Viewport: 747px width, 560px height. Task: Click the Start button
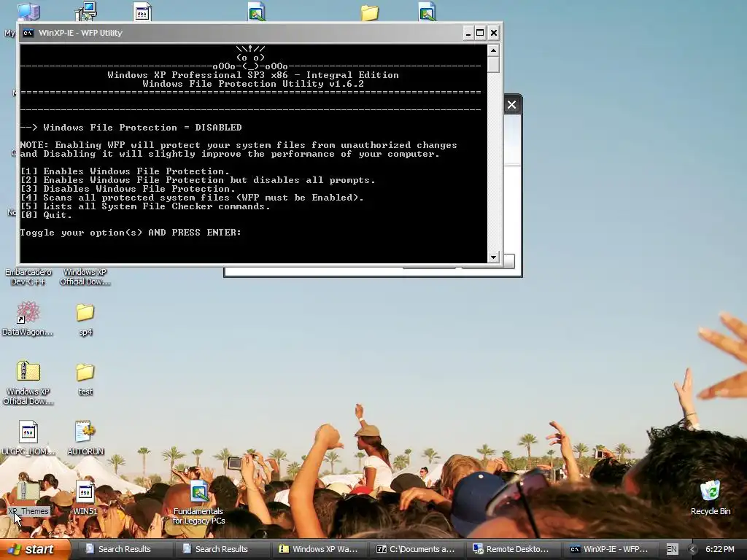[35, 549]
